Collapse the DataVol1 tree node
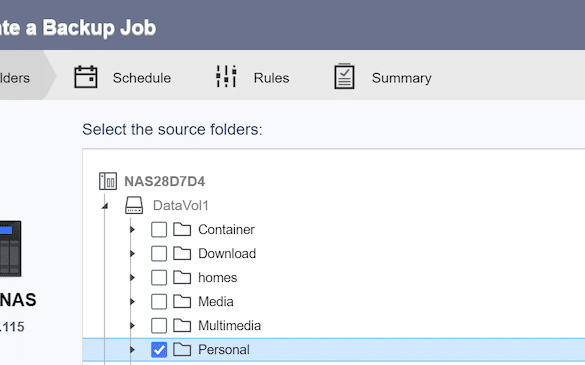The height and width of the screenshot is (365, 585). (105, 206)
